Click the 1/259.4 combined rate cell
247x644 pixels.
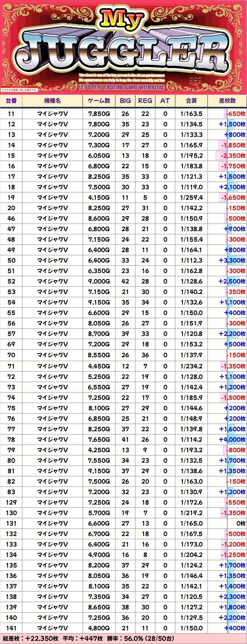(191, 198)
